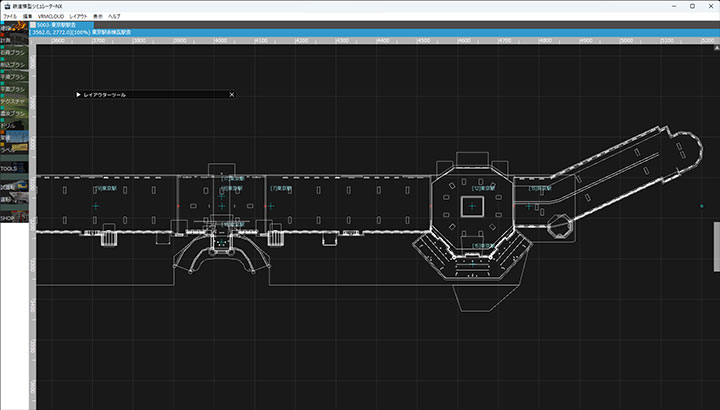Open the 表示 menu
The width and height of the screenshot is (720, 410).
pos(98,16)
